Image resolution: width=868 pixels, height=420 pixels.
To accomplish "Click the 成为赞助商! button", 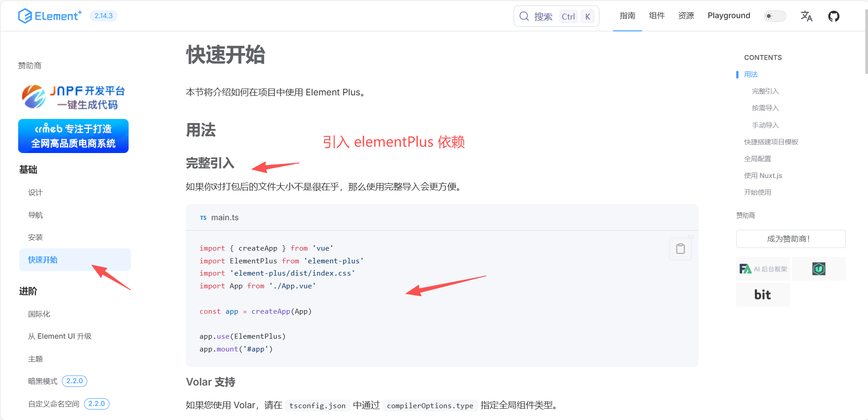I will coord(791,239).
